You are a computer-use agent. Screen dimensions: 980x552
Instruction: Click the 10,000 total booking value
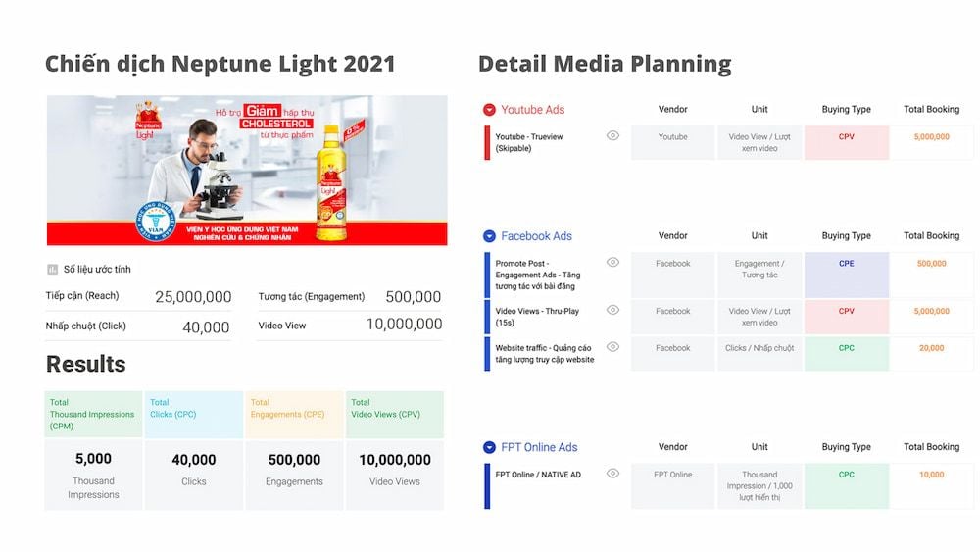[931, 476]
